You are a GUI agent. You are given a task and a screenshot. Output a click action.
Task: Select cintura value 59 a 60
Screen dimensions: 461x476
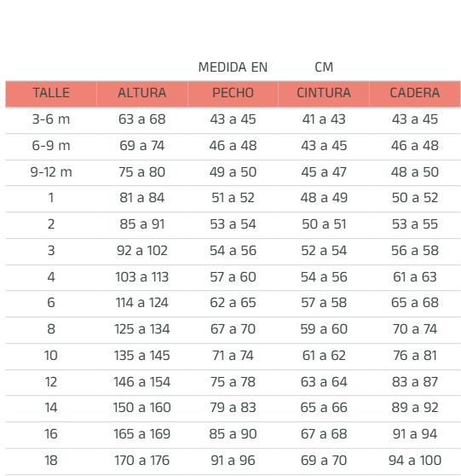(324, 328)
